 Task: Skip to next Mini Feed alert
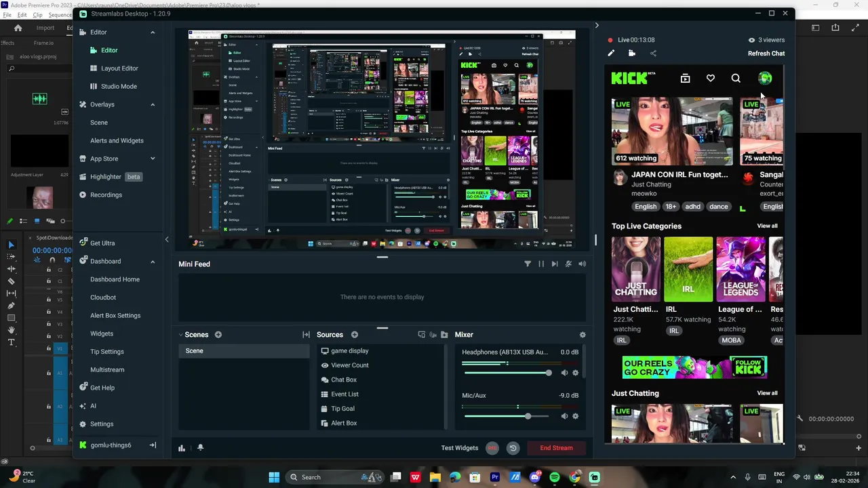(x=555, y=264)
